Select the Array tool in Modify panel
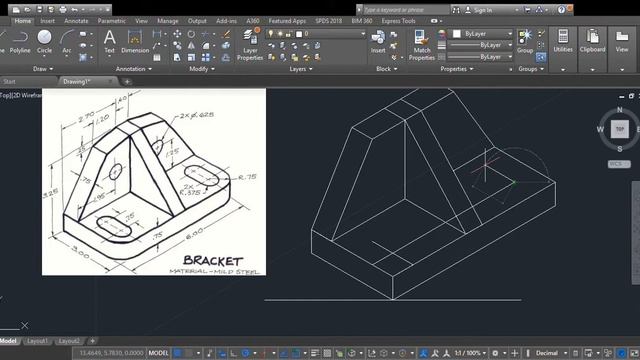This screenshot has height=360, width=640. tap(206, 58)
